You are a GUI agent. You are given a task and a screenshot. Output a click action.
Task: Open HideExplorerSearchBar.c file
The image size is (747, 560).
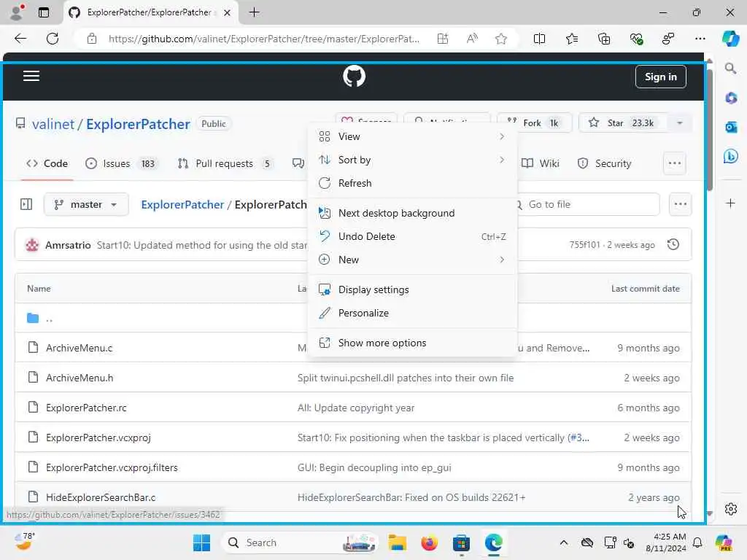coord(101,497)
